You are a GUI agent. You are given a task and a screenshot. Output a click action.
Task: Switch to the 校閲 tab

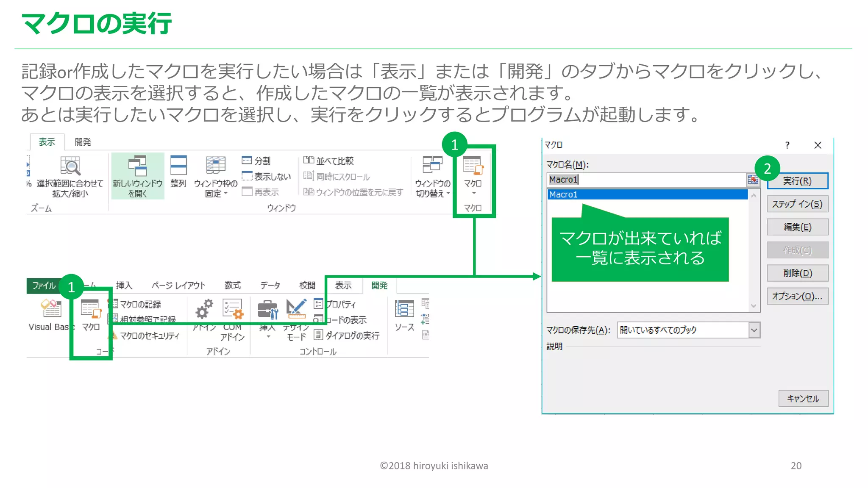click(308, 286)
